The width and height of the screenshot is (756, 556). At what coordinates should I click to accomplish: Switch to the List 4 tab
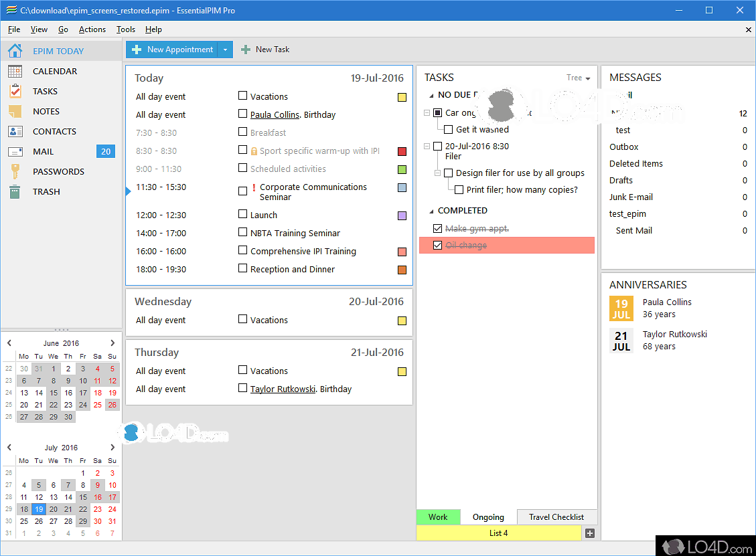pyautogui.click(x=499, y=533)
